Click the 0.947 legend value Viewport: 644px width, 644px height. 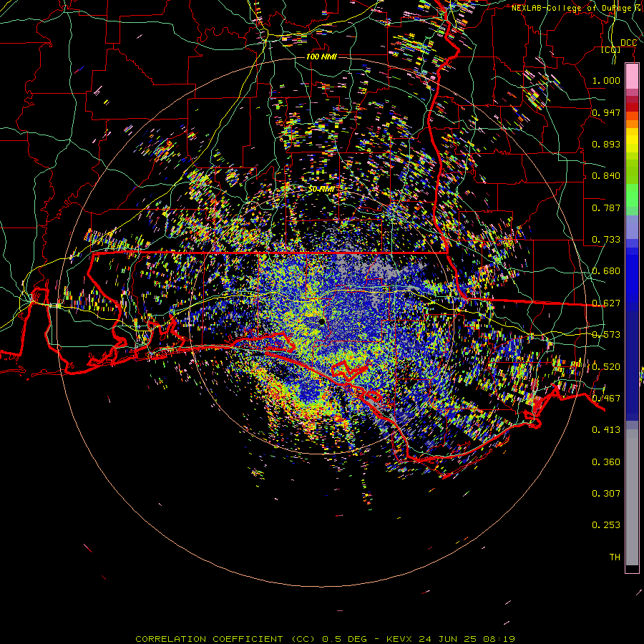(606, 112)
